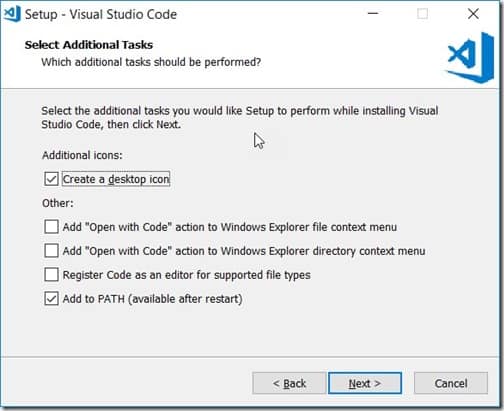Proceed by clicking Next
This screenshot has height=411, width=504.
pos(365,383)
